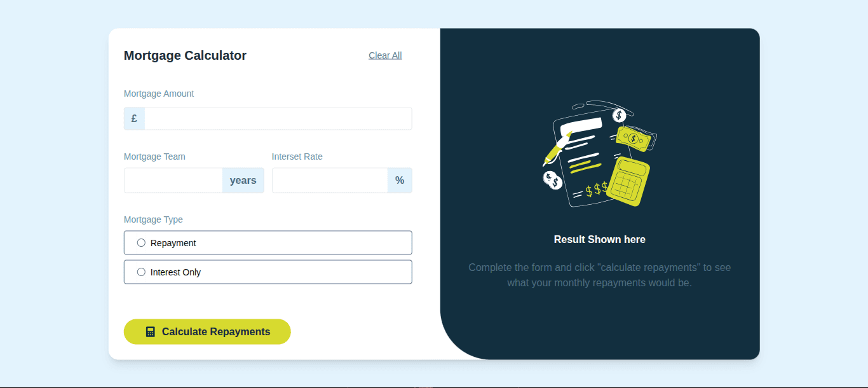Click the pound sign prefix icon

point(134,119)
